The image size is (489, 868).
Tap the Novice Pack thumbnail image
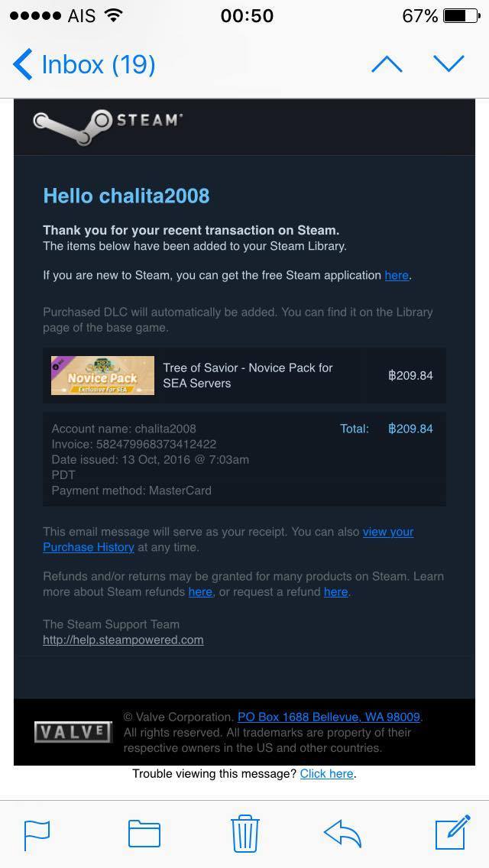point(102,375)
